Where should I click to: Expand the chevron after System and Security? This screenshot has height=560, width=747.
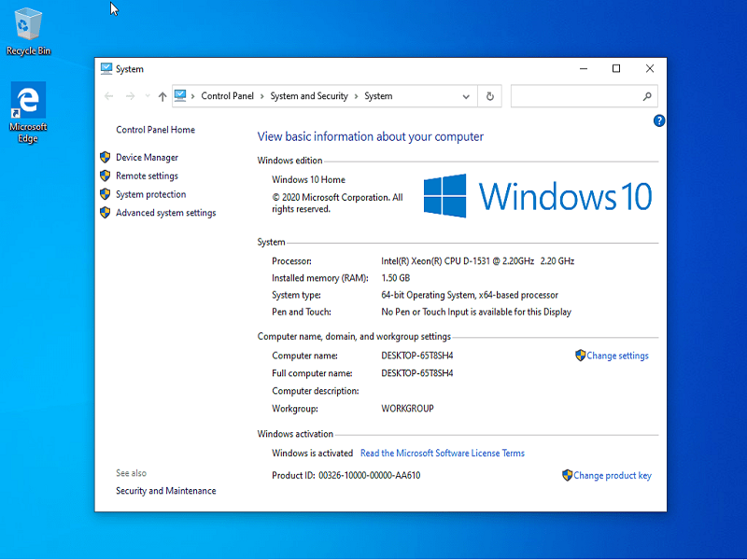pos(356,96)
